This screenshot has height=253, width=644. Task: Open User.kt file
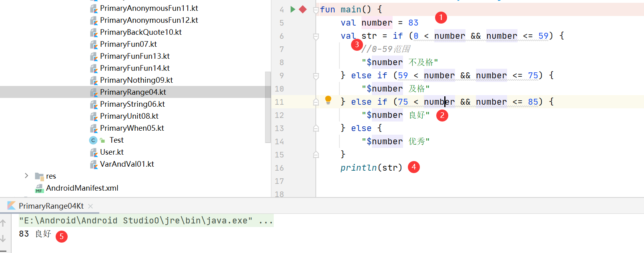(x=112, y=152)
